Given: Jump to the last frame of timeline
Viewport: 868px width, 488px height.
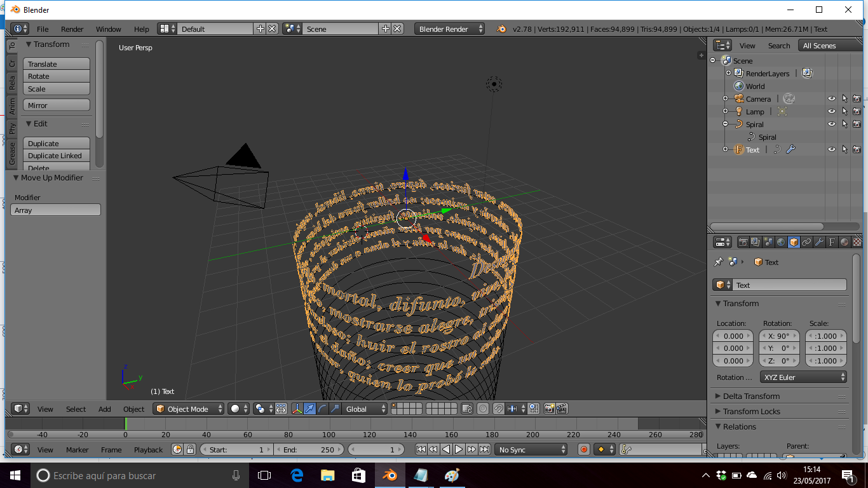Looking at the screenshot, I should (x=484, y=449).
